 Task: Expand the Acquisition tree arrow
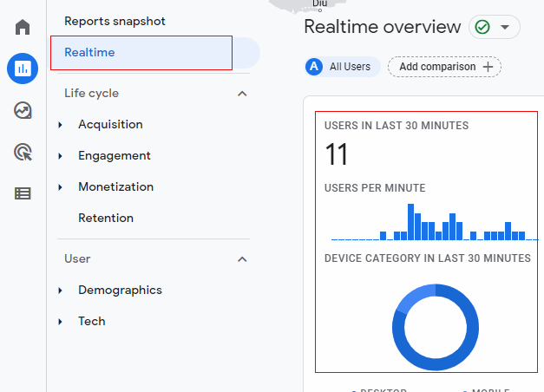(x=61, y=125)
